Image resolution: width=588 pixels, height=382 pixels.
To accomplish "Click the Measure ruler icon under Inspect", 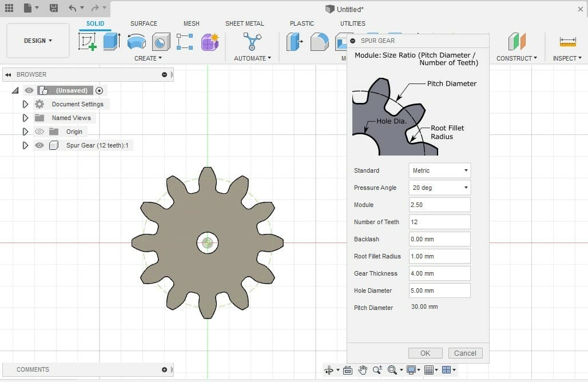I will coord(567,41).
